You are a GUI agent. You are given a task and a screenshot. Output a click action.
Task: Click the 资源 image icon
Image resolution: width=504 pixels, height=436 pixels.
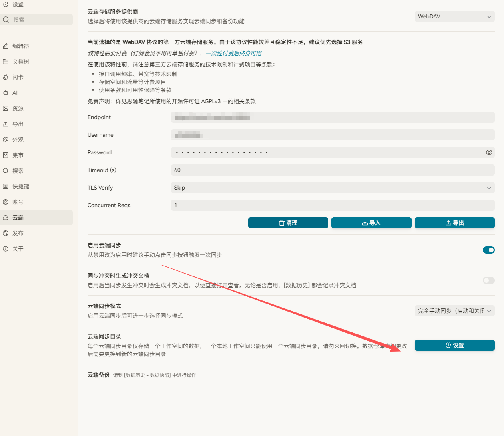coord(6,108)
